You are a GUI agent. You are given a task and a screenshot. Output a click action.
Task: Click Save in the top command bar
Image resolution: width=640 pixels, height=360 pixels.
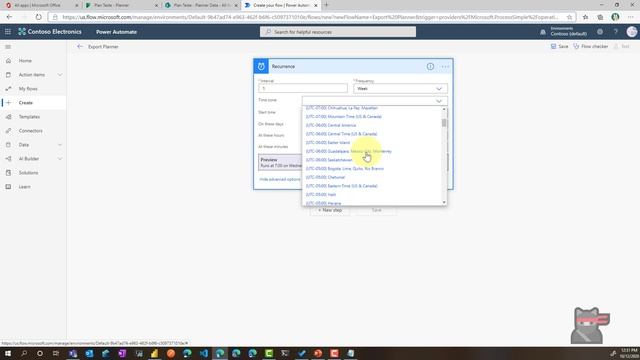click(560, 47)
